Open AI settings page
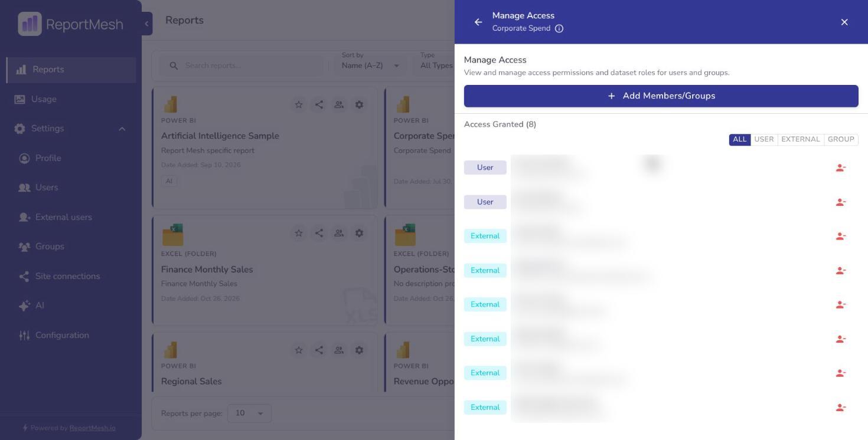The height and width of the screenshot is (440, 868). pyautogui.click(x=71, y=306)
